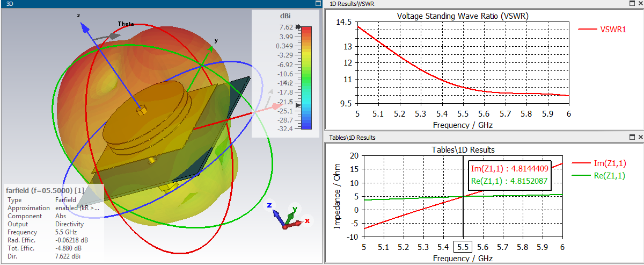The height and width of the screenshot is (265, 644).
Task: Select the VSWR1 legend entry
Action: tap(602, 29)
